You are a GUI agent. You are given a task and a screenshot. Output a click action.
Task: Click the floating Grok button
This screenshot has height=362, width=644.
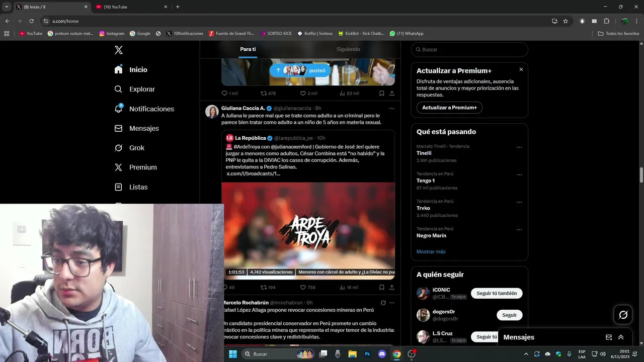[x=623, y=315]
